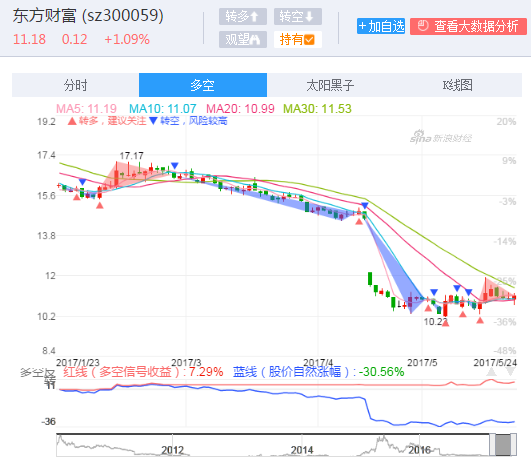531x470 pixels.
Task: Click the 2017/4 date axis label
Action: click(x=318, y=362)
